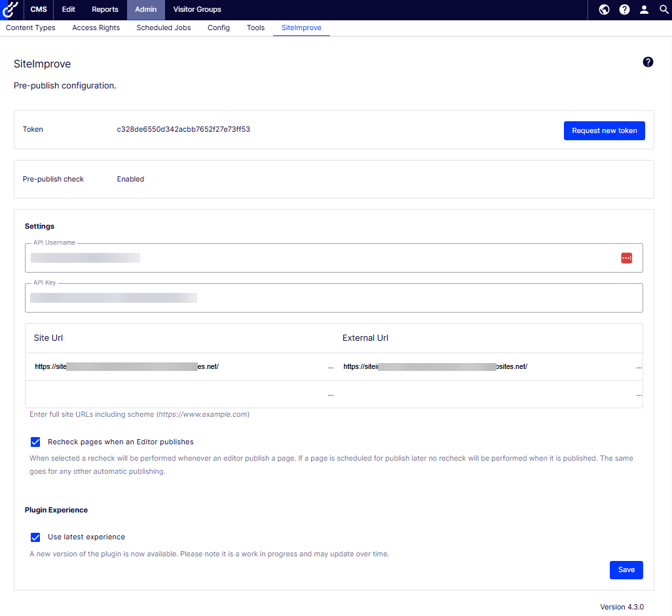Click the Pre-publish check label
672x616 pixels.
[53, 179]
